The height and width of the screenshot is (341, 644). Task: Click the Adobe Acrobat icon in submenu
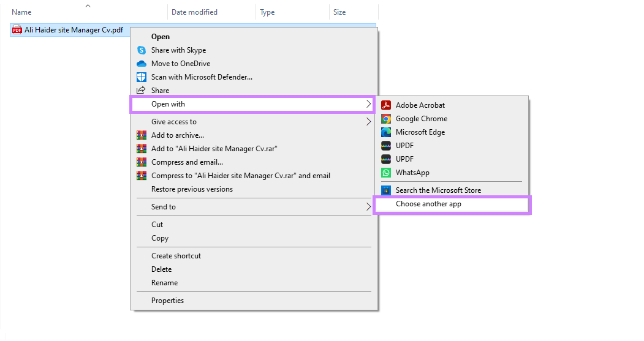coord(386,105)
